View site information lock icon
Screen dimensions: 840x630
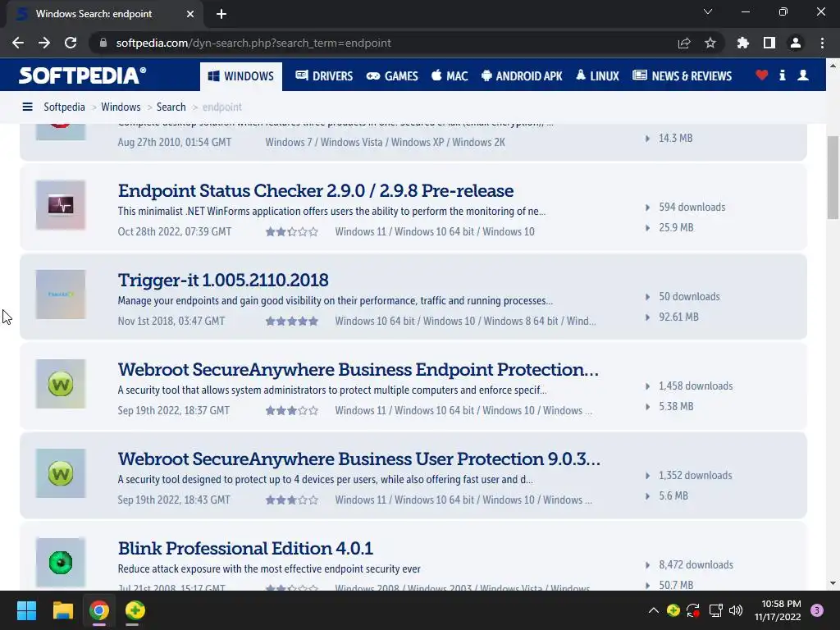point(103,43)
